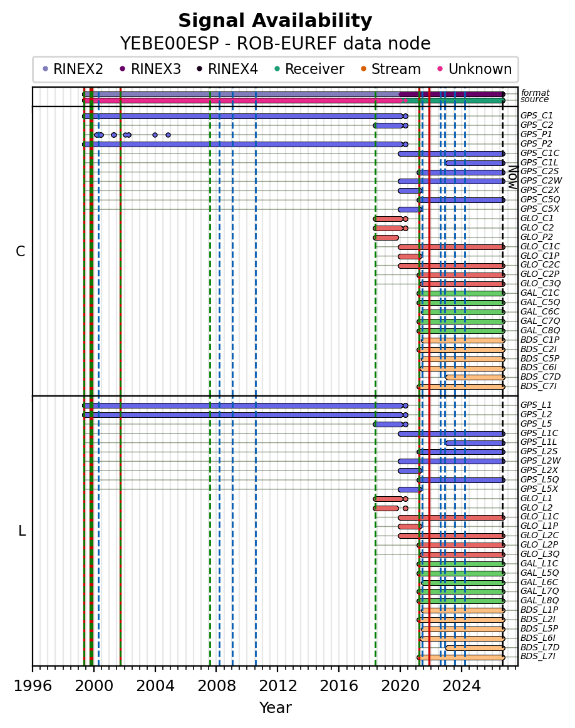Click the BDS_C7D signal label

(540, 377)
